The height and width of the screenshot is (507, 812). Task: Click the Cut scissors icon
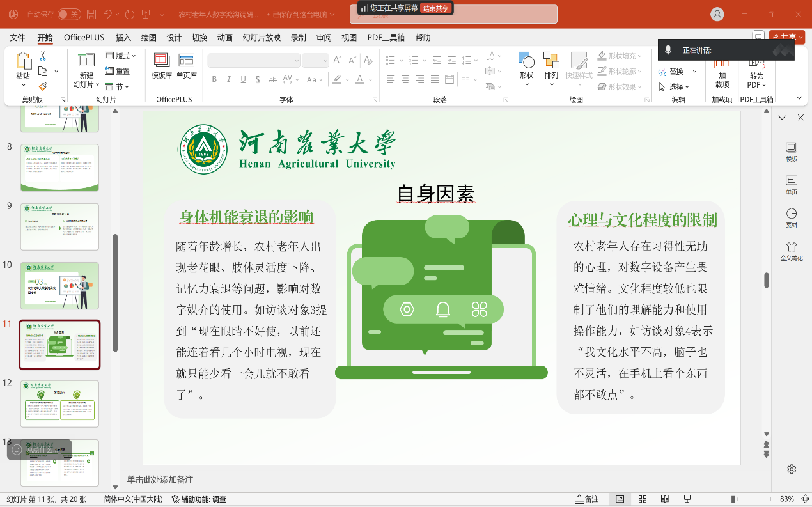pyautogui.click(x=43, y=56)
